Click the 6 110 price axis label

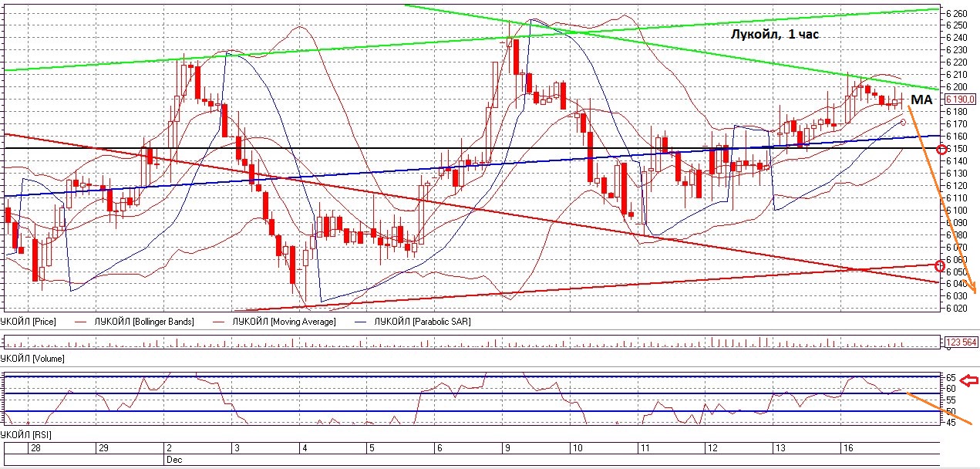[x=956, y=198]
